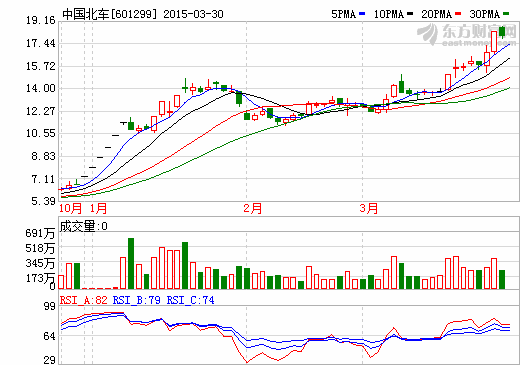Click the 2月 month marker on time axis

pos(252,209)
